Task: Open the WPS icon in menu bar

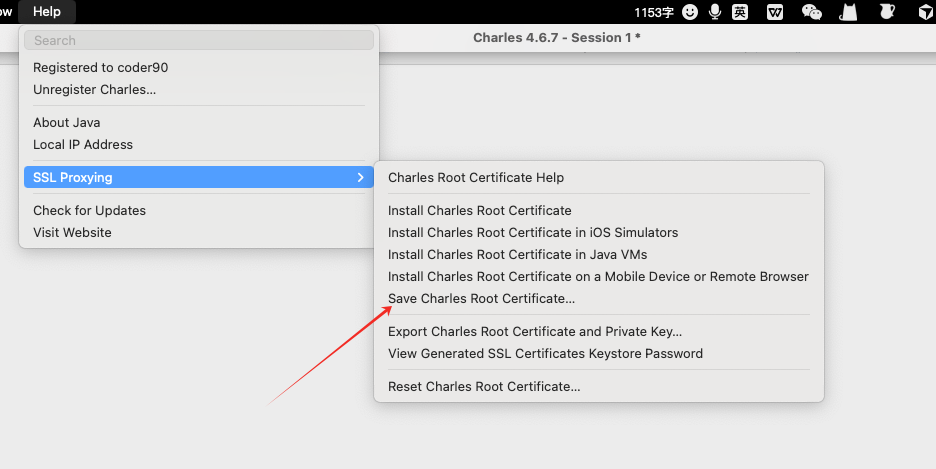Action: [775, 12]
